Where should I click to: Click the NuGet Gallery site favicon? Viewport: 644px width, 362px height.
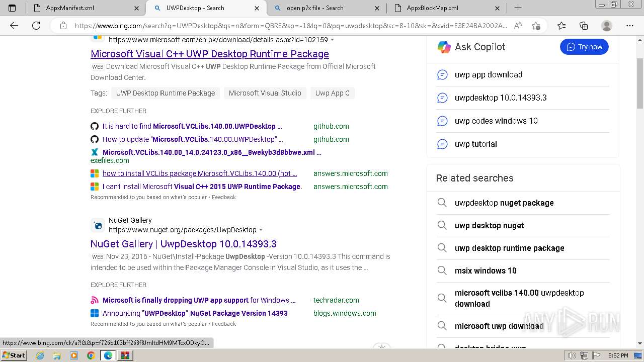(x=98, y=225)
